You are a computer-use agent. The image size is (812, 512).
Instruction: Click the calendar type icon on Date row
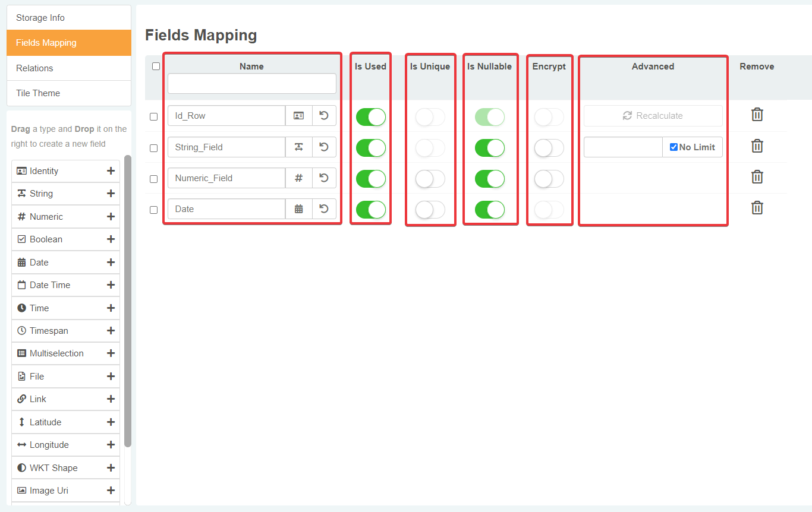click(299, 209)
